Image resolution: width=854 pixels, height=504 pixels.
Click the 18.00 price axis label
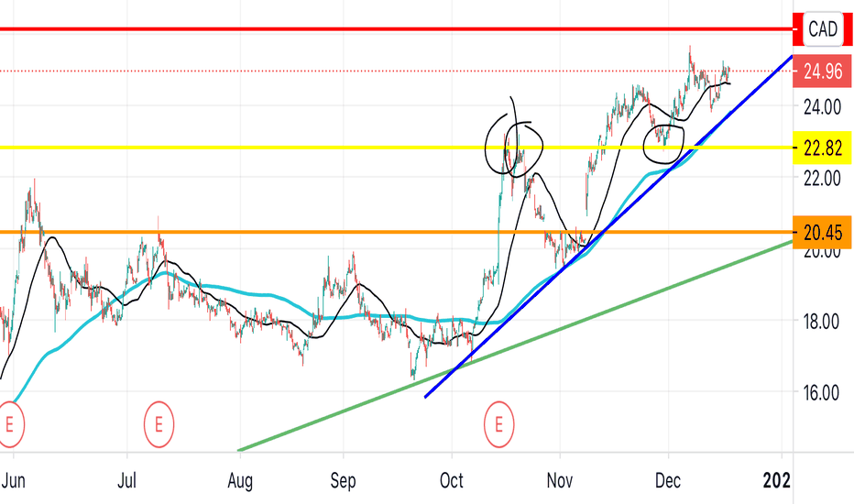[823, 321]
